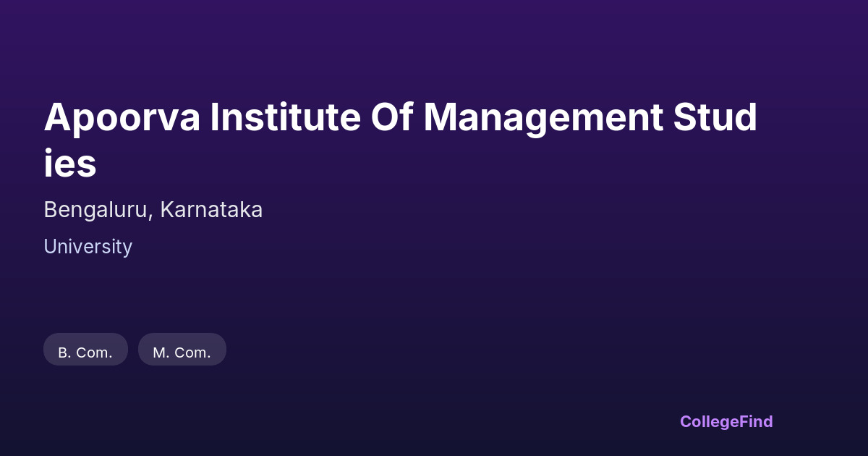Select the Karnataka state text
868x456 pixels.
211,210
